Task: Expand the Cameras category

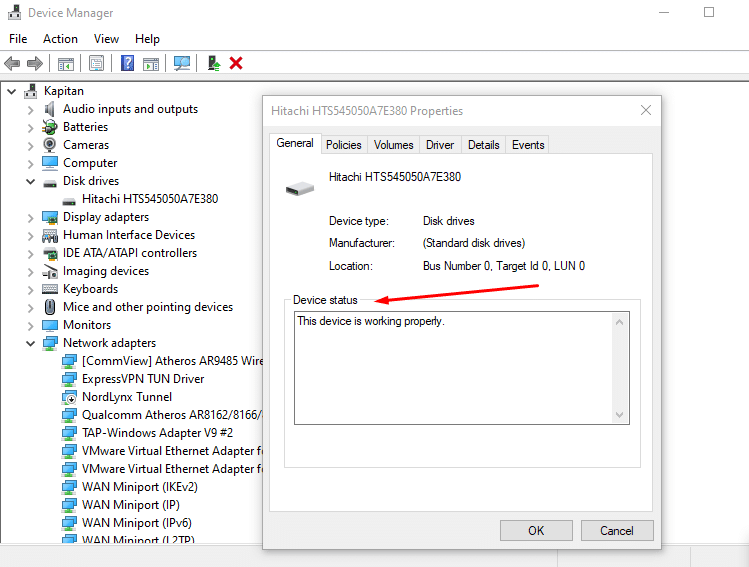Action: coord(31,146)
